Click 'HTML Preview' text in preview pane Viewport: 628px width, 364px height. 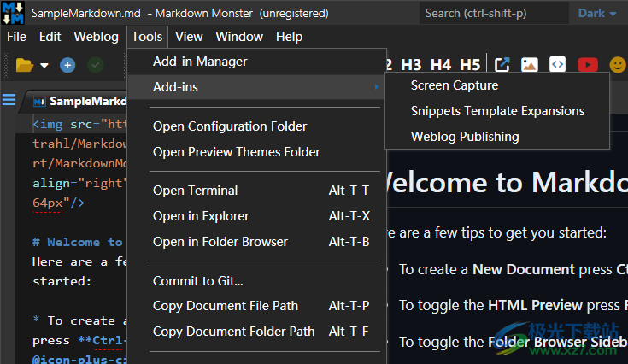point(535,306)
